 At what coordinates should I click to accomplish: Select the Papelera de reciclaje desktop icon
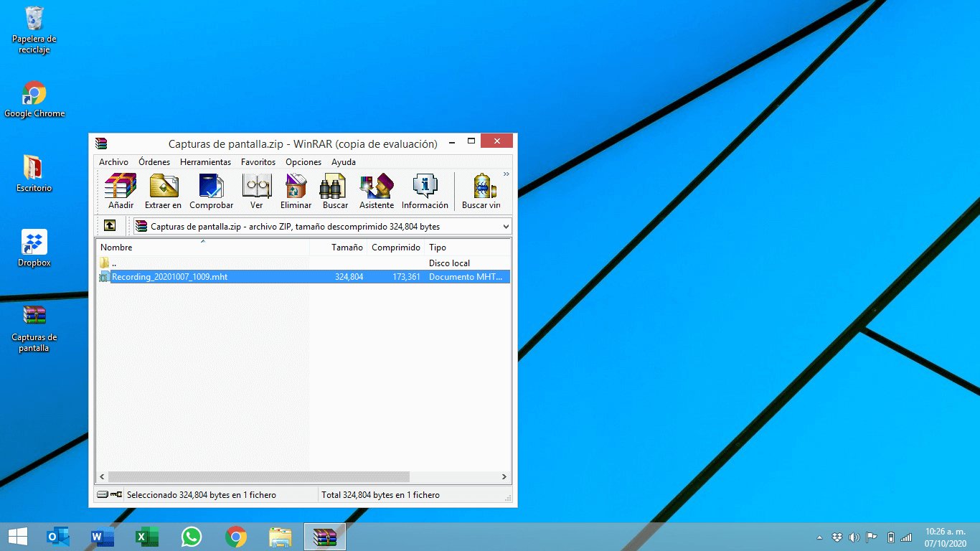coord(34,30)
